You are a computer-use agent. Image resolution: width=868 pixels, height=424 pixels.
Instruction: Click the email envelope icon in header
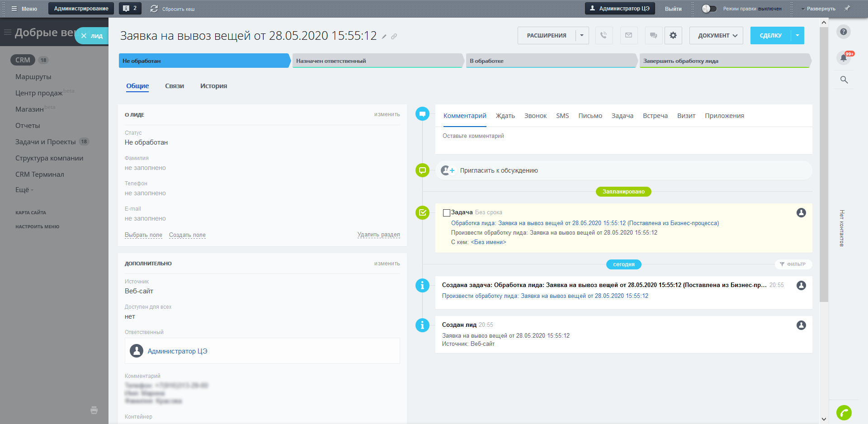[628, 35]
